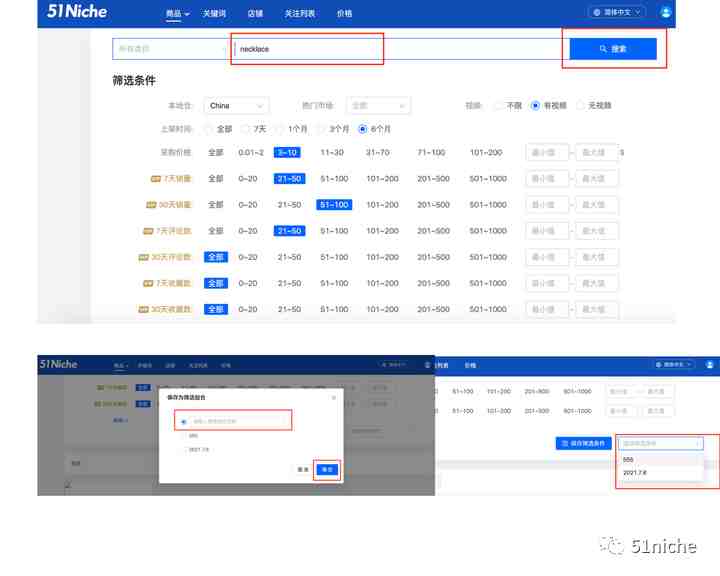The height and width of the screenshot is (576, 720).
Task: Select 全部 in the 7天收藏数 row
Action: pos(216,283)
